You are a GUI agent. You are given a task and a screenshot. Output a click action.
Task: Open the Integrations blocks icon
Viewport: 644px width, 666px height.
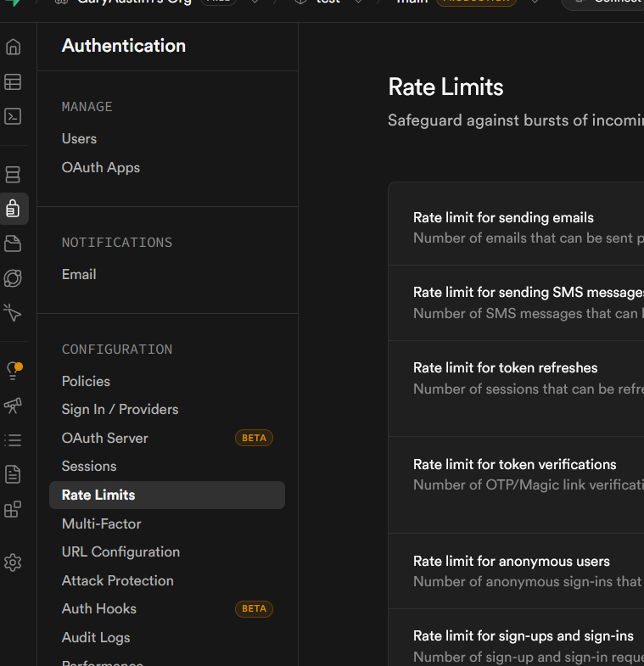[13, 509]
